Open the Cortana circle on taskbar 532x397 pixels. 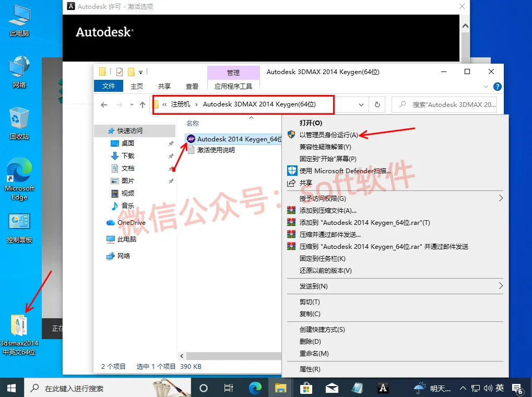[x=203, y=388]
